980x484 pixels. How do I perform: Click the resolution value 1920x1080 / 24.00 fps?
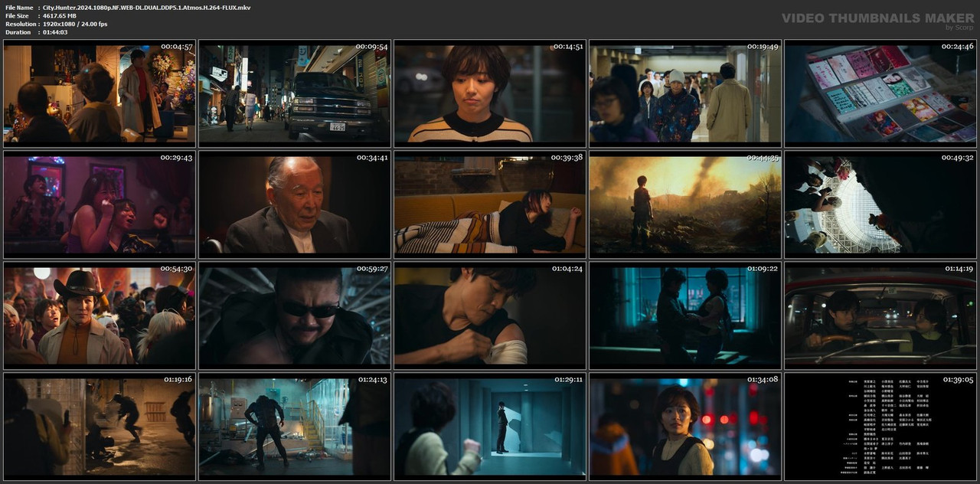[x=75, y=24]
